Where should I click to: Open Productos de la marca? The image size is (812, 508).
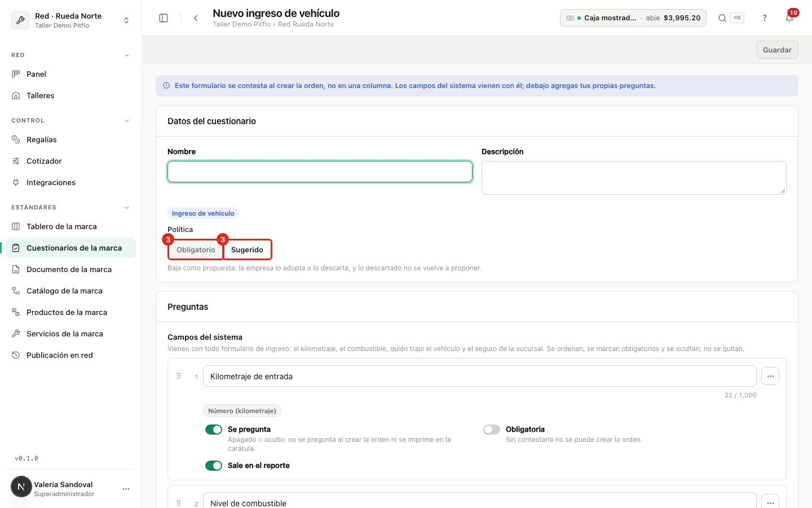(x=71, y=312)
